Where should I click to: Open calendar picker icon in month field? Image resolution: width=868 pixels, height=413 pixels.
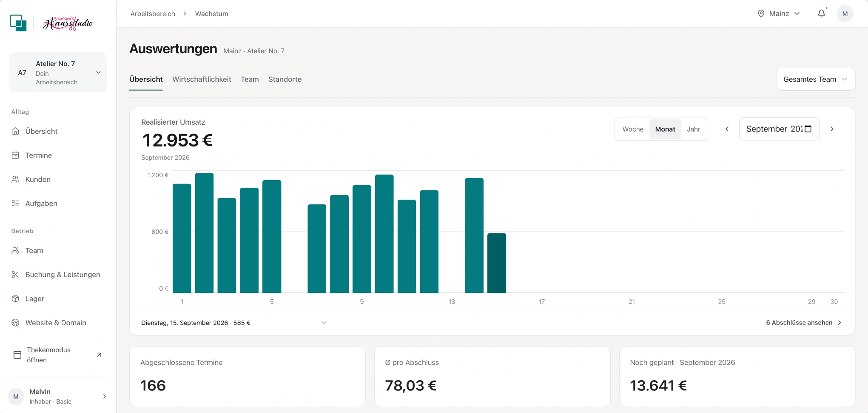pos(808,129)
